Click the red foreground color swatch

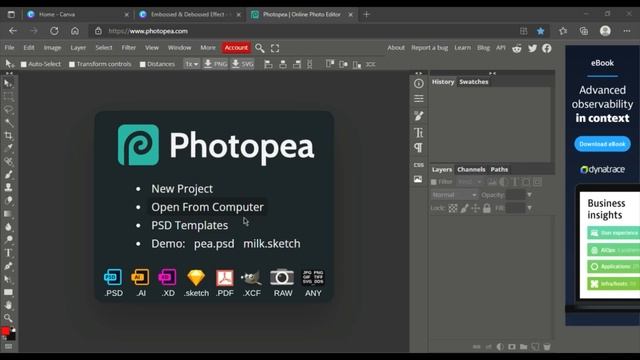tap(5, 331)
